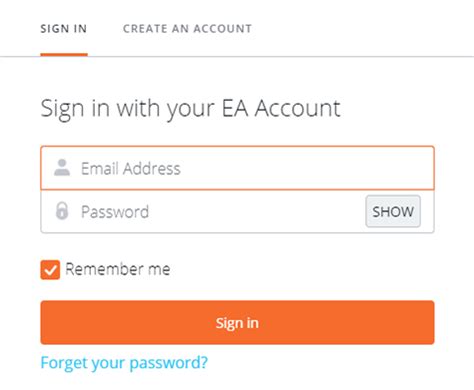Click the padlock icon in the password field
The image size is (474, 390).
click(62, 211)
